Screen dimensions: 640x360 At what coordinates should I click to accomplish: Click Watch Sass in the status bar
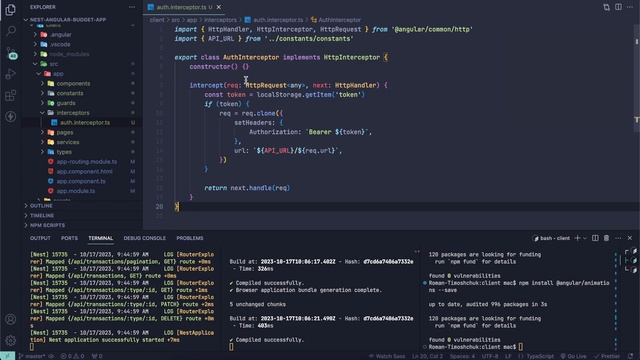point(387,356)
